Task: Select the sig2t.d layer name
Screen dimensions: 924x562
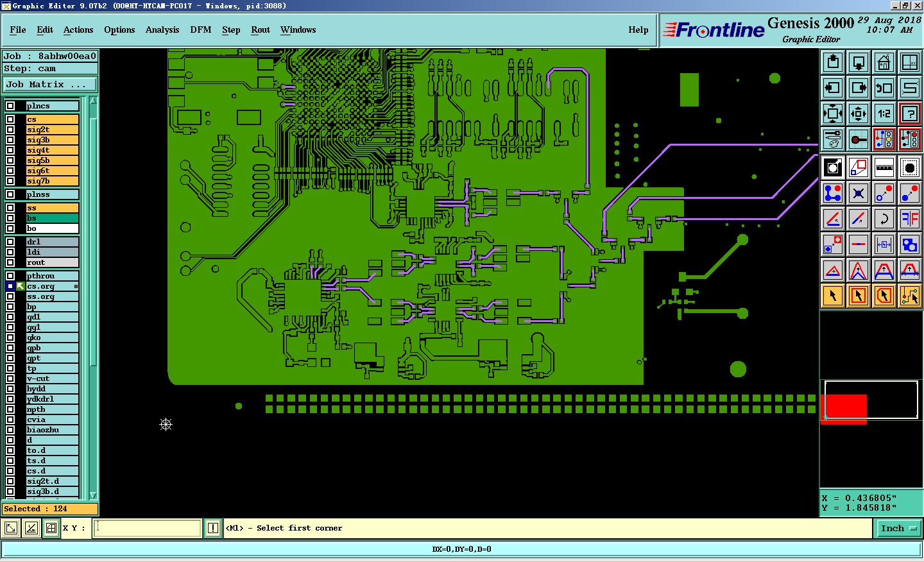Action: (52, 481)
